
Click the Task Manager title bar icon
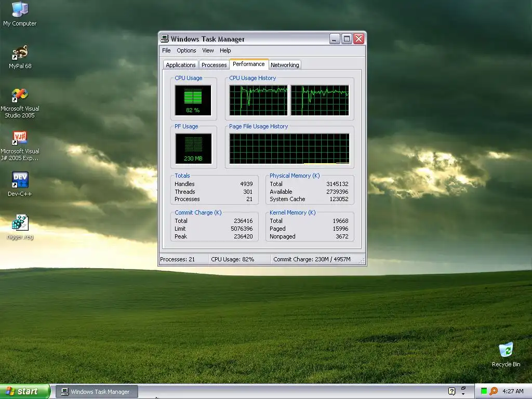click(165, 38)
